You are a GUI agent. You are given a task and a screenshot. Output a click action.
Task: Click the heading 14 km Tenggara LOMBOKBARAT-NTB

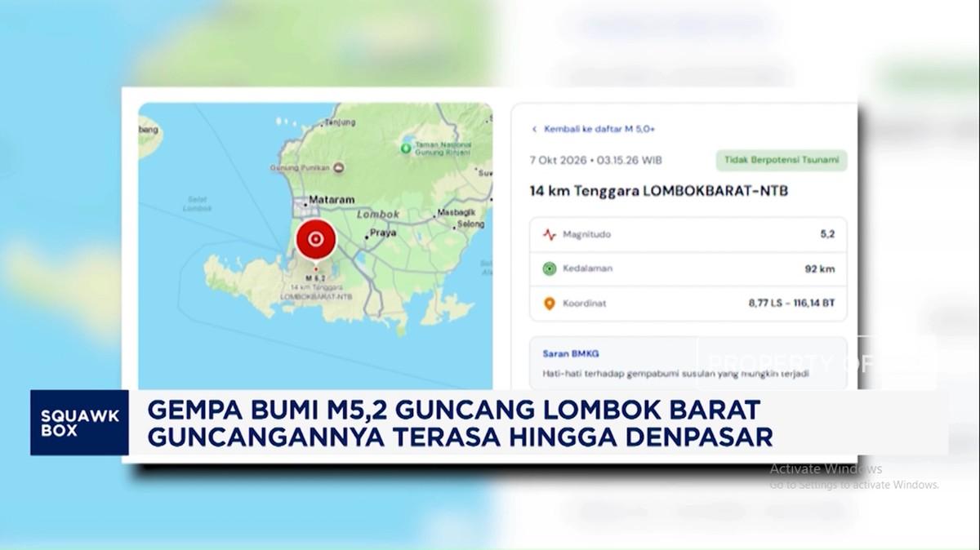[x=658, y=192]
